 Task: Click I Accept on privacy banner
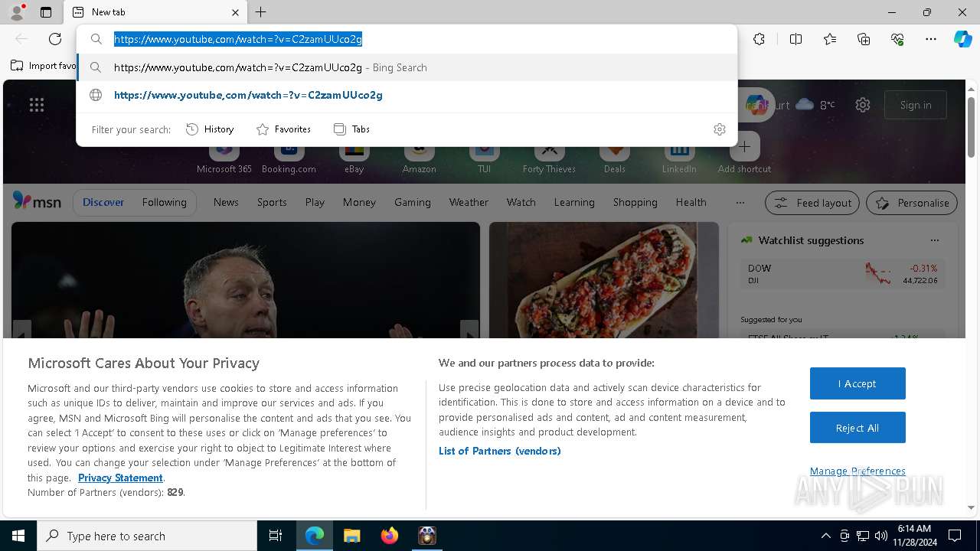857,383
